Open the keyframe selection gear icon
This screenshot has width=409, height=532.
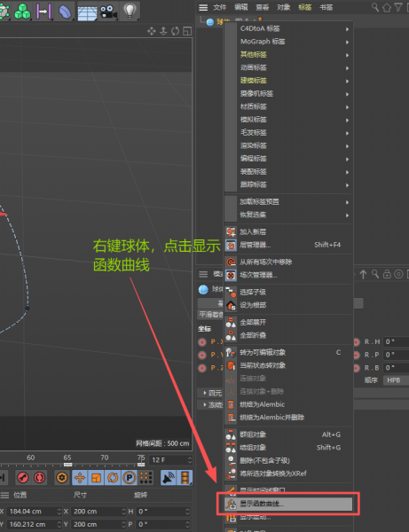click(62, 478)
